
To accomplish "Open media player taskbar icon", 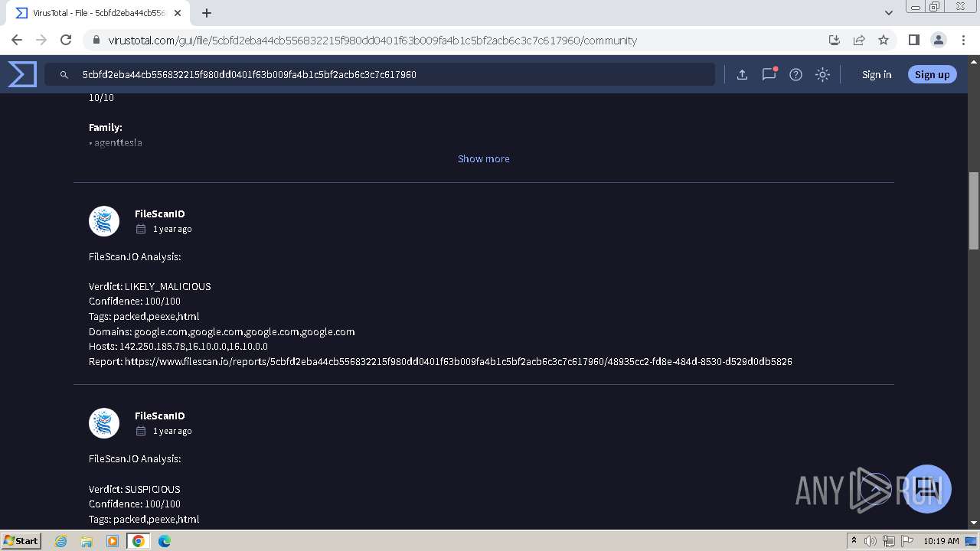I will pos(113,541).
